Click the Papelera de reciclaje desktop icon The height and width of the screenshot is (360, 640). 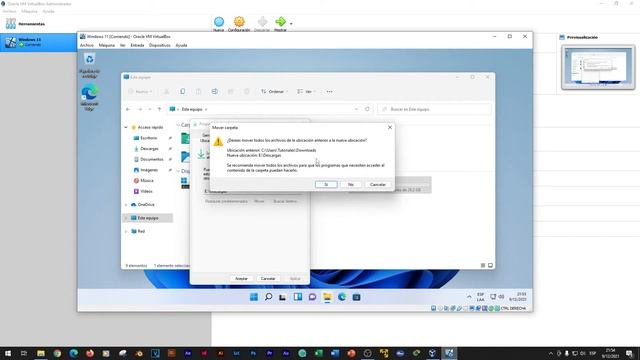(90, 65)
